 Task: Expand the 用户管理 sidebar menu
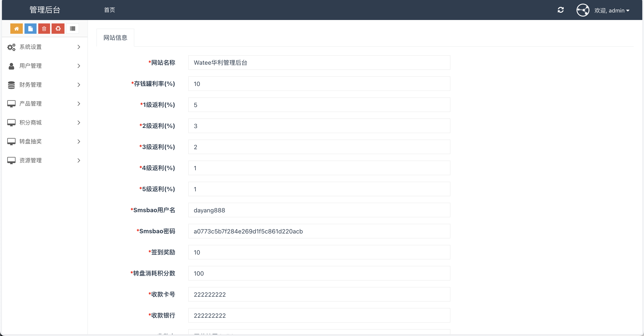click(31, 66)
